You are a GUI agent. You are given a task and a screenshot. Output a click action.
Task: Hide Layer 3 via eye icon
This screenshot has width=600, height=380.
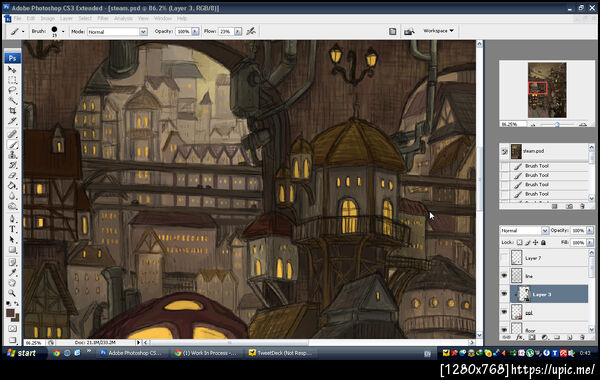pyautogui.click(x=504, y=294)
